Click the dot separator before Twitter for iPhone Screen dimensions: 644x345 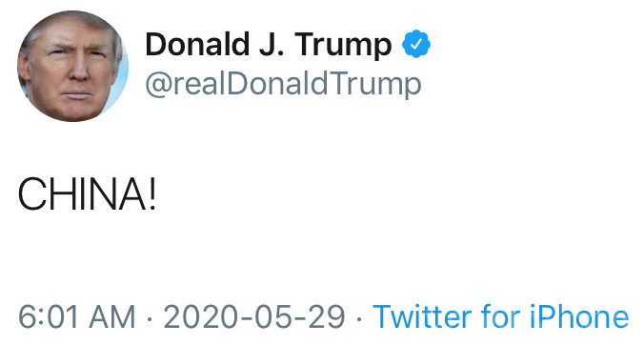(359, 318)
